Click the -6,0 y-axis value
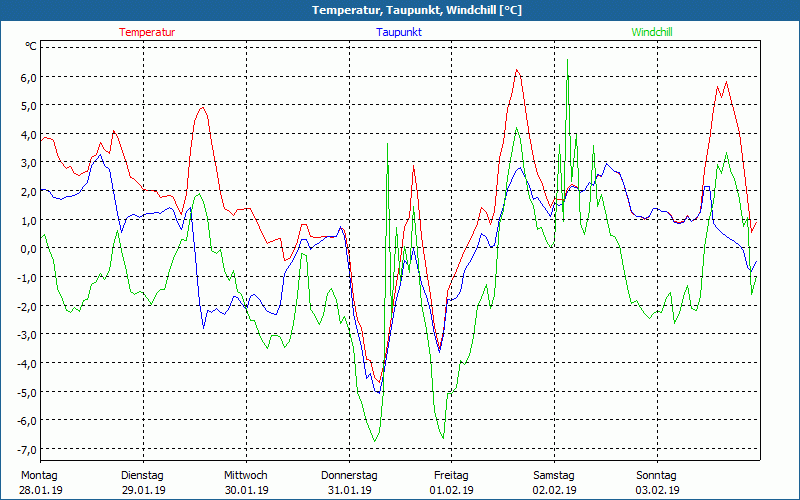Image resolution: width=800 pixels, height=500 pixels. [27, 421]
